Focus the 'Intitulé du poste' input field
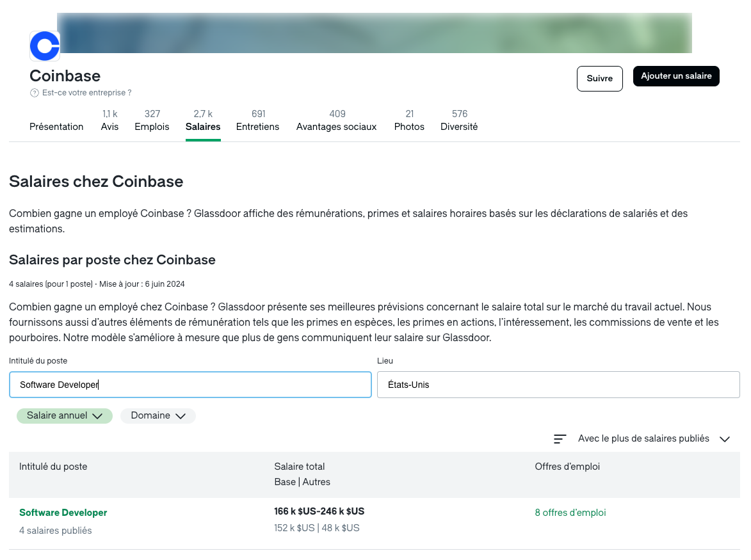The height and width of the screenshot is (560, 751). [190, 385]
